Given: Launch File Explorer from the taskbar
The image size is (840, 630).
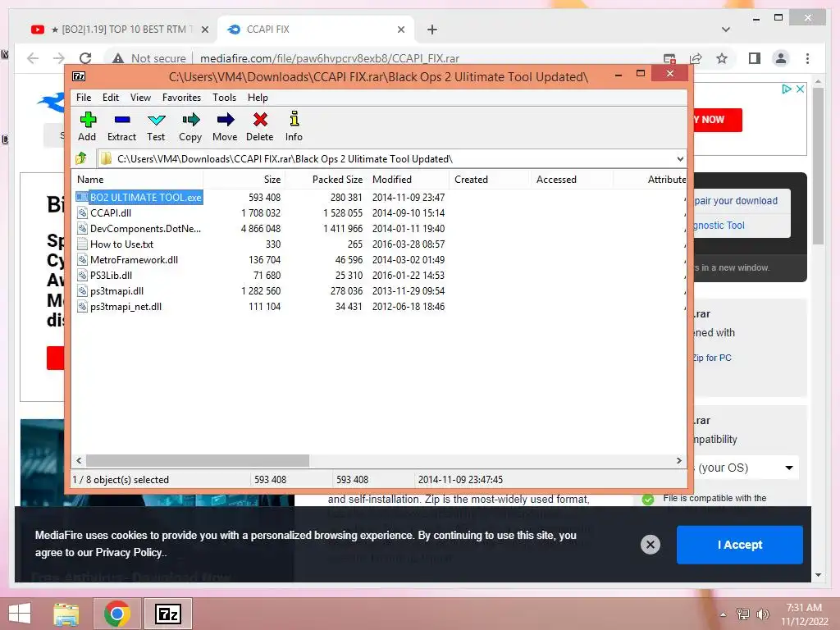Looking at the screenshot, I should click(x=66, y=614).
